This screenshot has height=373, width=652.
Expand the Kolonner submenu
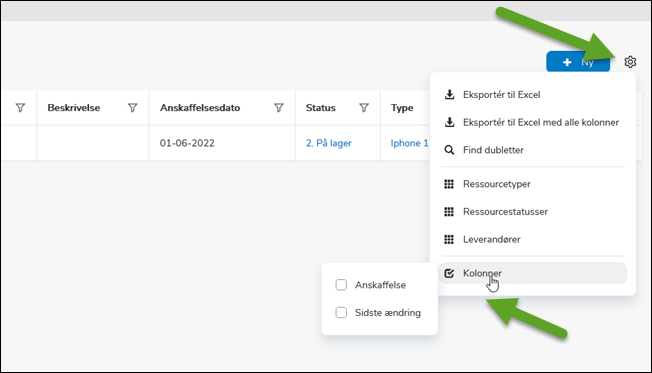(x=533, y=273)
